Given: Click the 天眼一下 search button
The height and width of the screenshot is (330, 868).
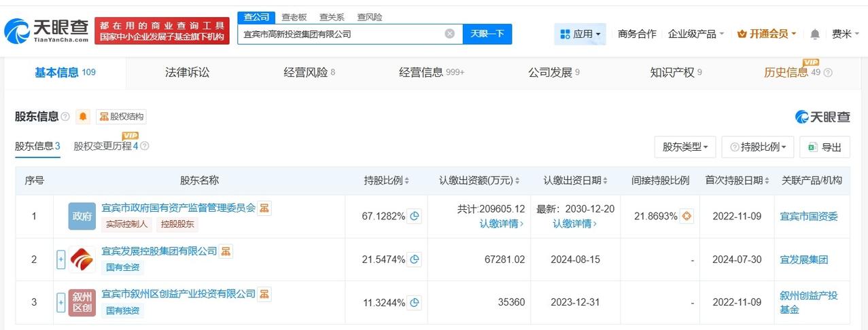Looking at the screenshot, I should pos(487,34).
